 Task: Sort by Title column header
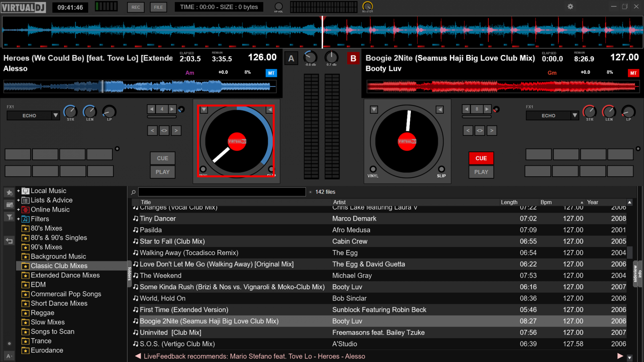click(x=146, y=202)
